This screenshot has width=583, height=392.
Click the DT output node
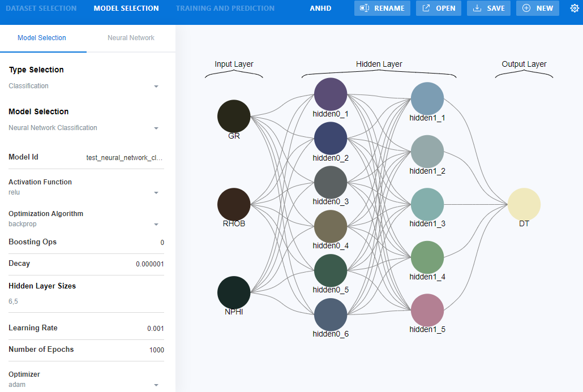524,204
